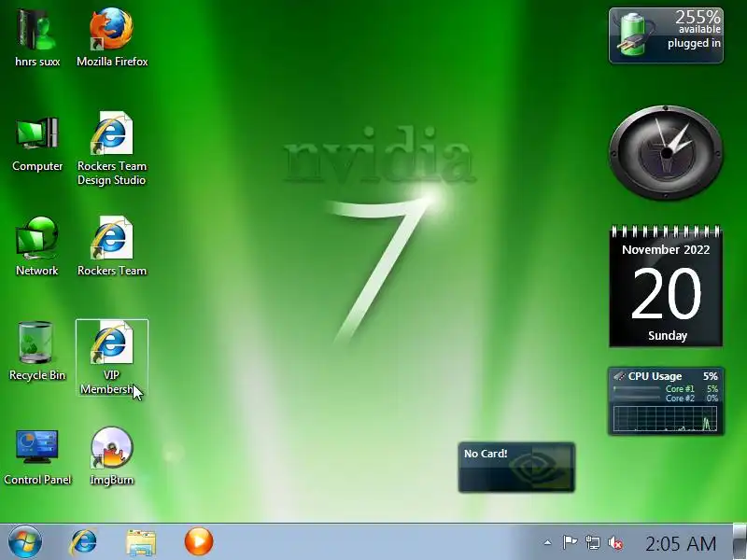Open the 2:05 AM taskbar clock

681,543
